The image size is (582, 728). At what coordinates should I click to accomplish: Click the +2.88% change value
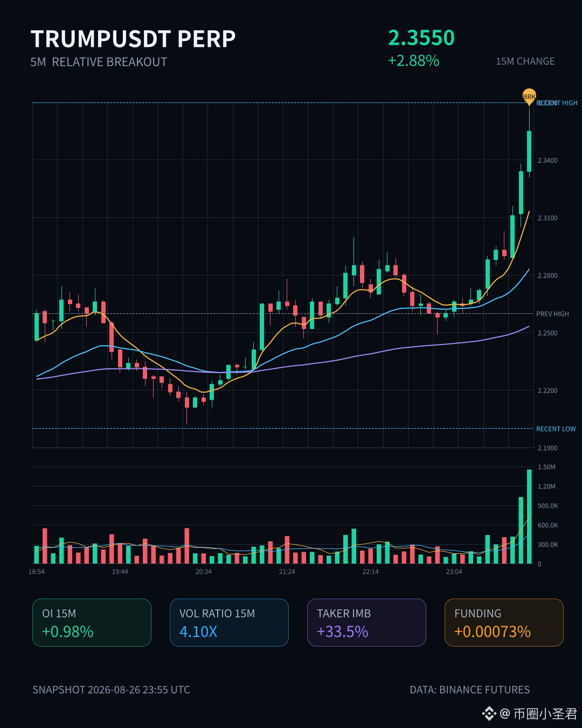(x=414, y=60)
